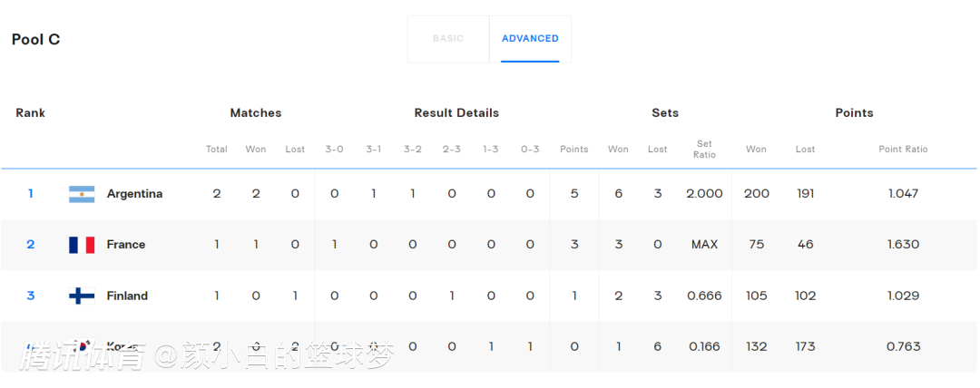Screen dimensions: 980x388
Task: Click the Argentina flag icon
Action: [x=82, y=194]
